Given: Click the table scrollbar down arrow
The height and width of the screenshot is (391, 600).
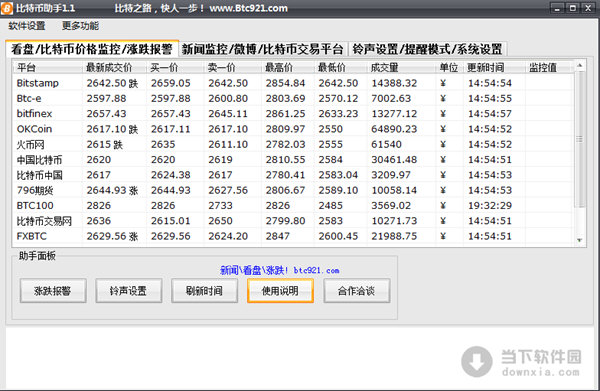Looking at the screenshot, I should click(580, 240).
